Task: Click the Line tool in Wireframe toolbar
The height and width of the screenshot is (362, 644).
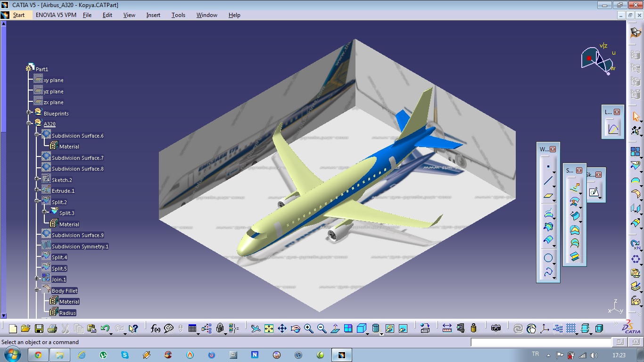Action: 548,181
